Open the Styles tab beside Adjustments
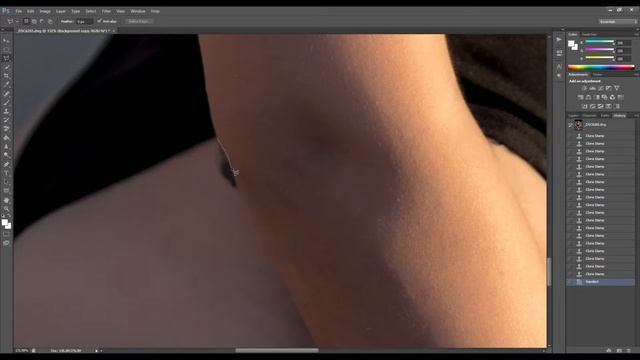The width and height of the screenshot is (640, 360). [598, 75]
